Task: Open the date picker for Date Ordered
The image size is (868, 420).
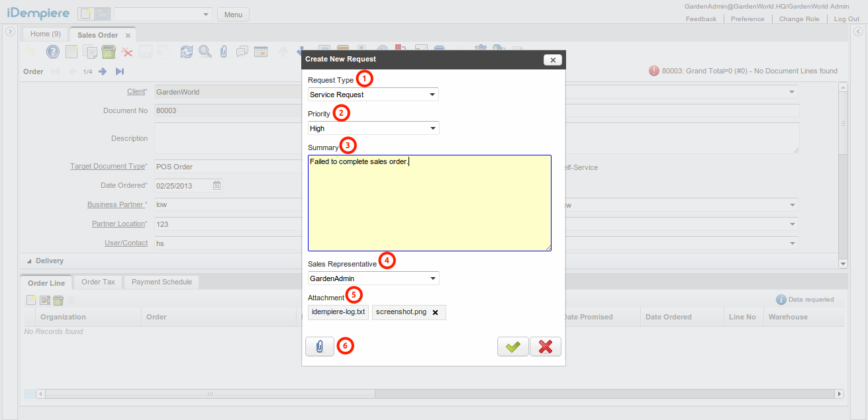Action: pos(218,186)
